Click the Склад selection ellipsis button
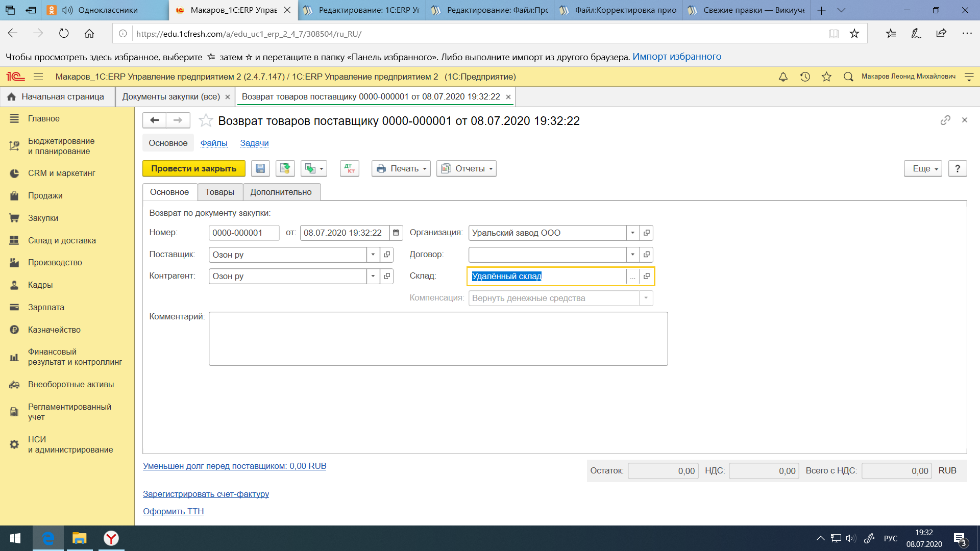The width and height of the screenshot is (980, 551). click(633, 276)
